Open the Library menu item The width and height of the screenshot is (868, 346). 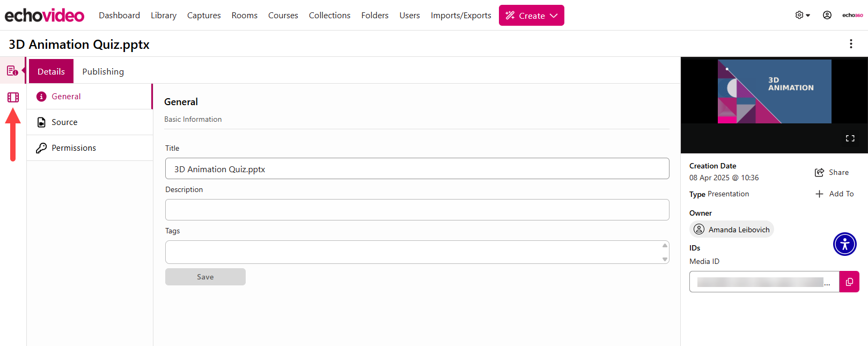click(163, 16)
